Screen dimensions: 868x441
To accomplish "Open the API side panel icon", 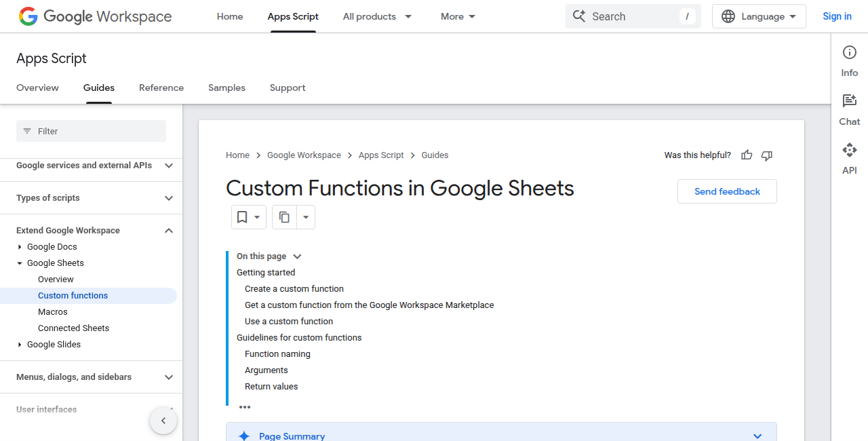I will (x=850, y=150).
